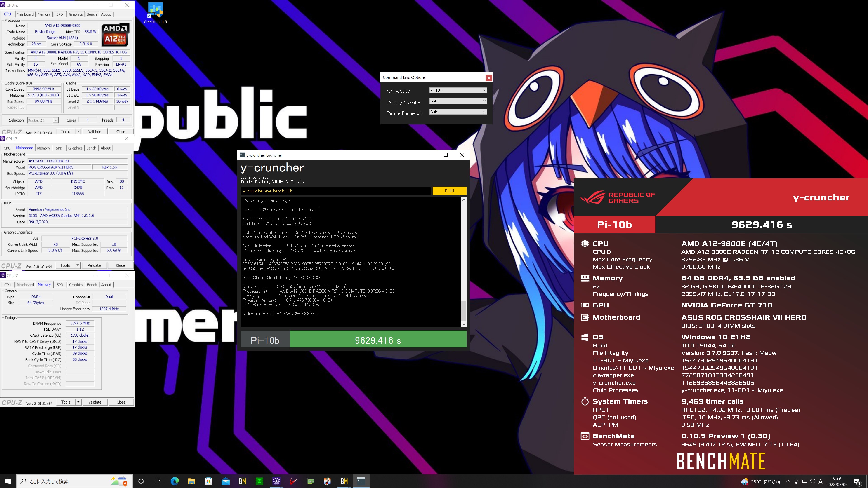The image size is (868, 488).
Task: Open the volume control in the tray
Action: tap(812, 481)
